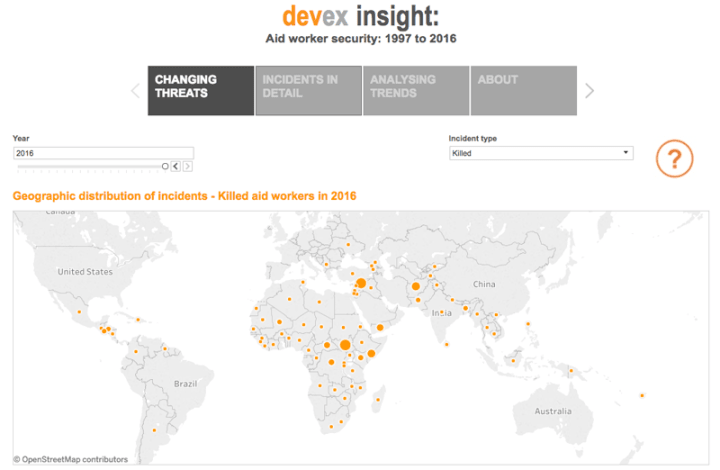Image resolution: width=720 pixels, height=470 pixels.
Task: Click the Year field showing 2016
Action: (103, 153)
